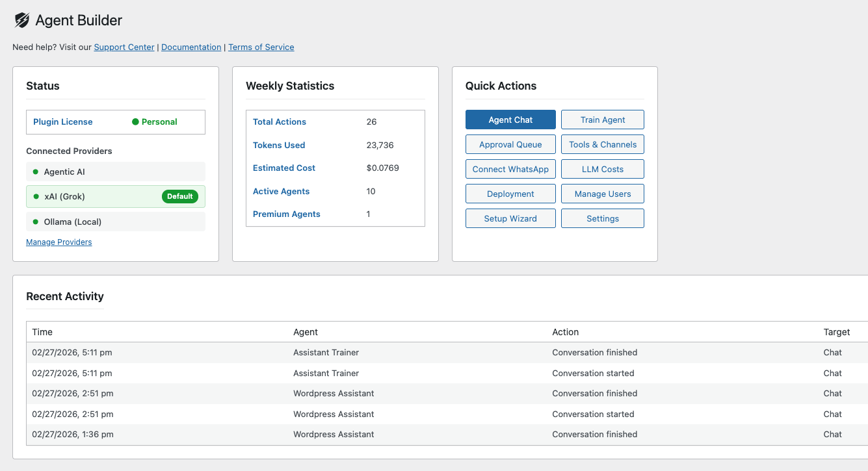Click Train Agent

pos(602,120)
